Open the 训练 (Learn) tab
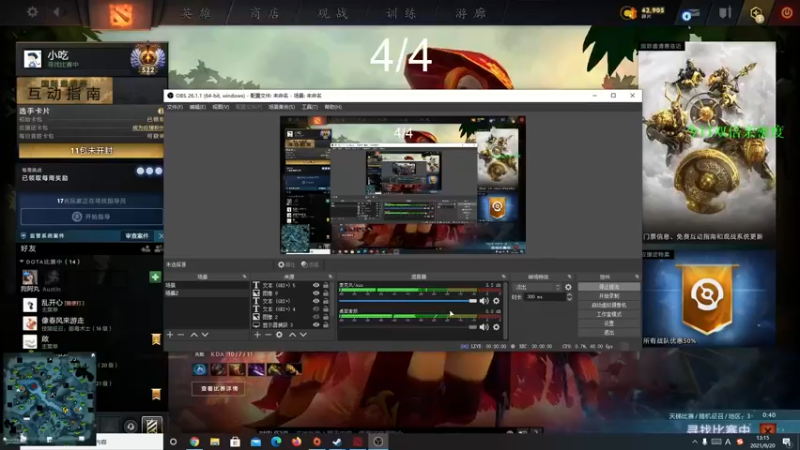This screenshot has height=450, width=800. [401, 13]
